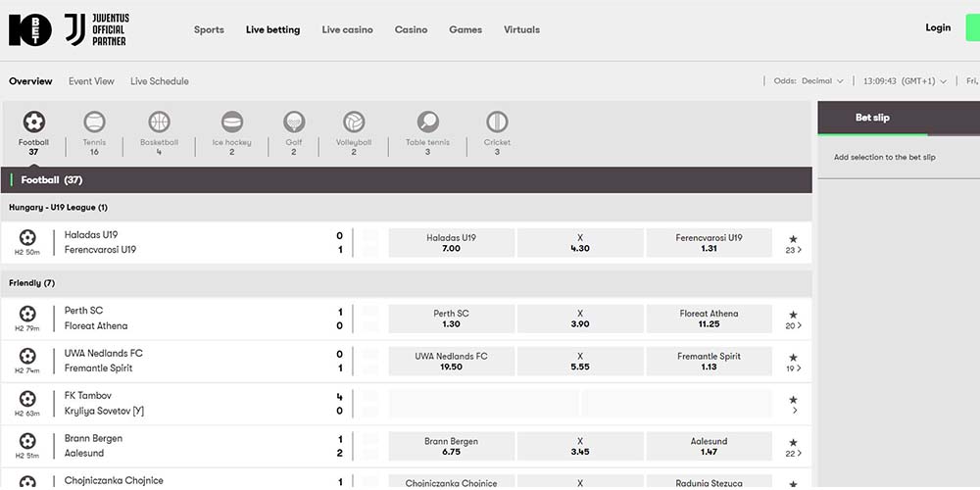
Task: Favorite the Haladas U19 match star
Action: [793, 238]
